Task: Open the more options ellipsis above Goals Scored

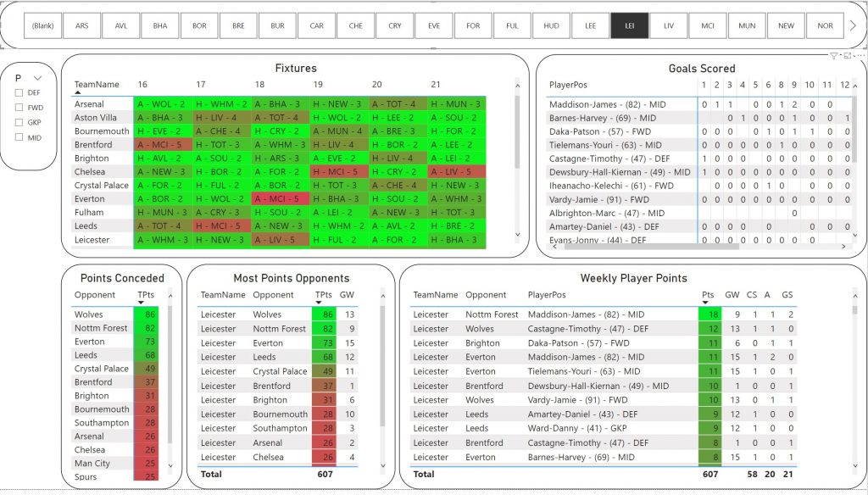Action: click(x=860, y=56)
